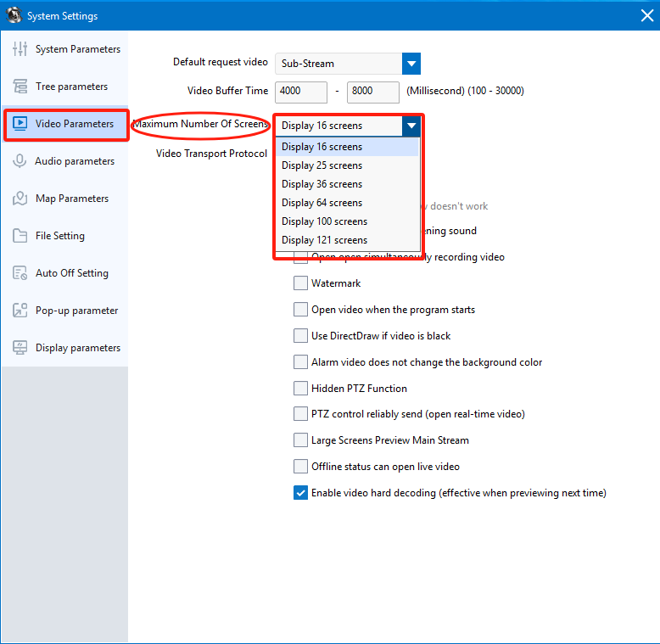This screenshot has height=644, width=660.
Task: Uncheck Enable video hard decoding
Action: click(x=300, y=492)
